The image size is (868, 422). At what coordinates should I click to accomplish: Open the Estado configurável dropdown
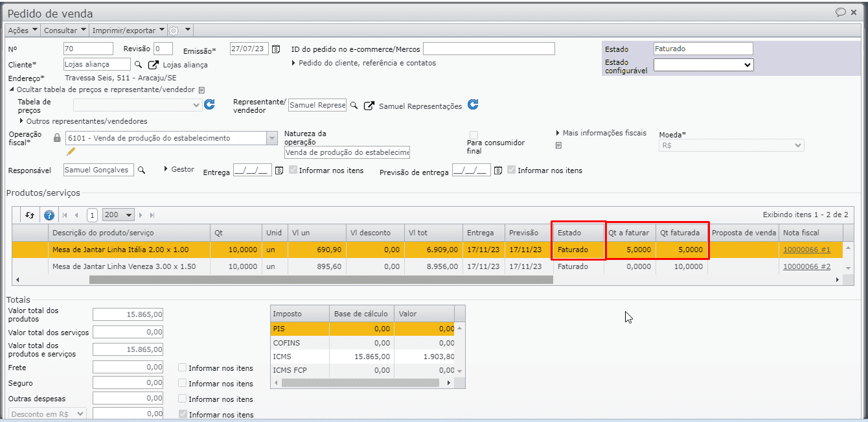(703, 65)
